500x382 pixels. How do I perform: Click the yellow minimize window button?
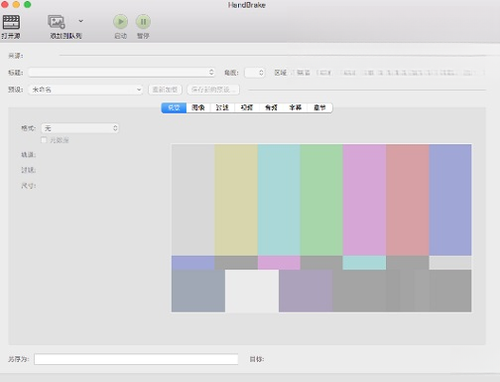pyautogui.click(x=16, y=5)
